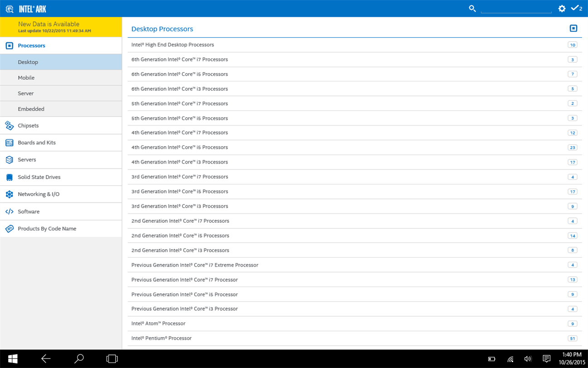Image resolution: width=588 pixels, height=368 pixels.
Task: Click the battery icon in system tray
Action: point(491,359)
